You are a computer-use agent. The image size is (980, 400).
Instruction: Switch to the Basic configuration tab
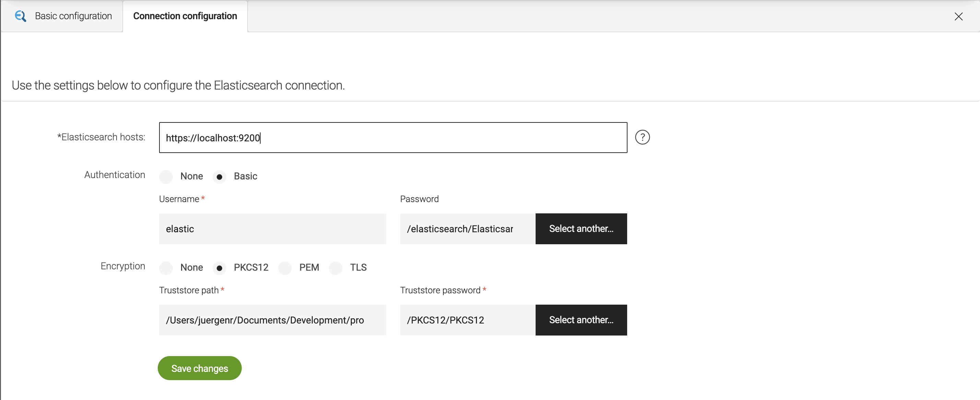coord(62,16)
